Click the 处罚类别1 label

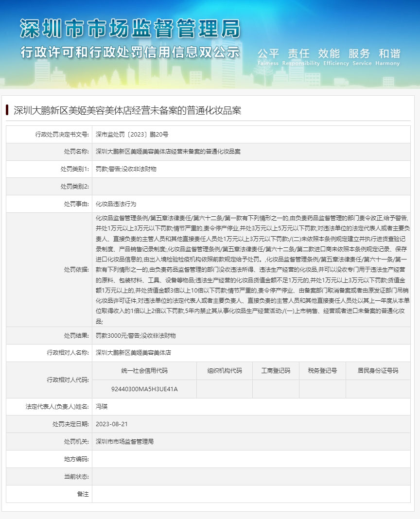click(x=74, y=169)
